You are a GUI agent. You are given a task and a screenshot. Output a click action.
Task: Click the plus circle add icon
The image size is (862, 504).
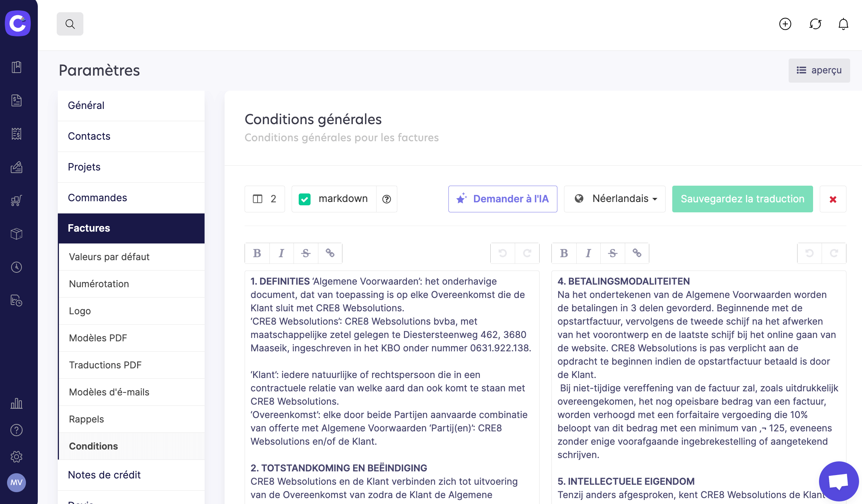pos(785,24)
